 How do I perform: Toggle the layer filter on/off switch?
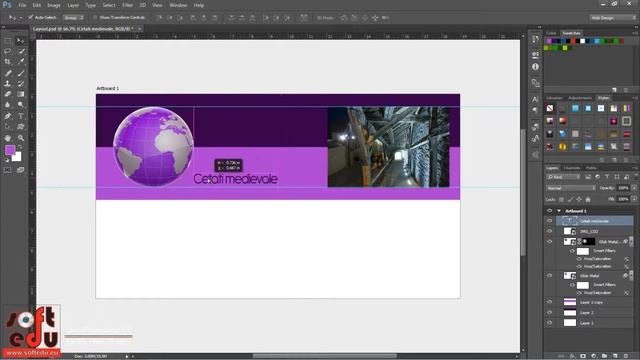[x=635, y=177]
